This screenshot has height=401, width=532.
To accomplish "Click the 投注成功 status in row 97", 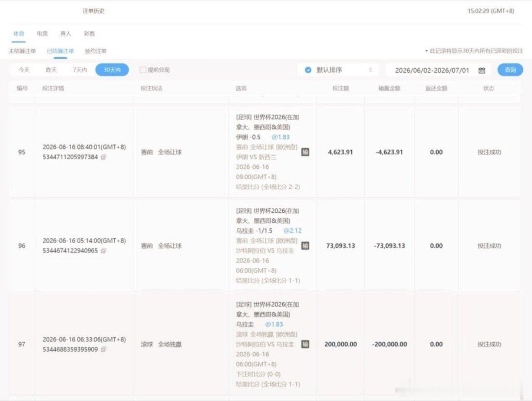I will click(x=489, y=344).
